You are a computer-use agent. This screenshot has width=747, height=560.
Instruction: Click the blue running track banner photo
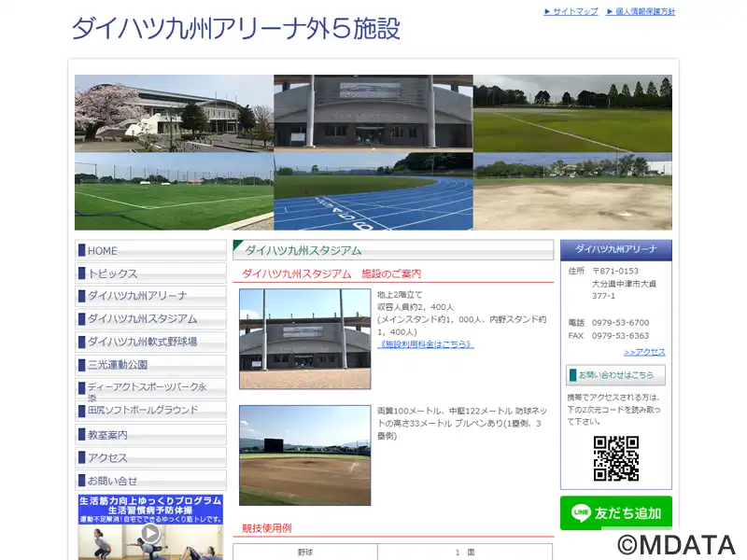coord(373,191)
